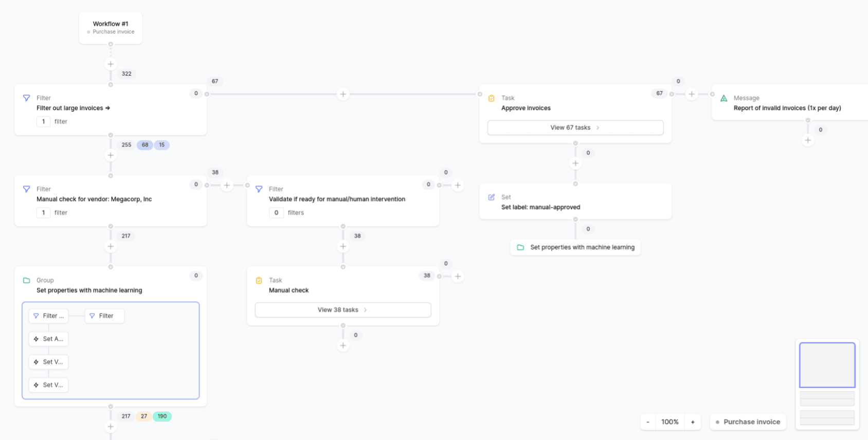
Task: Zoom out with the minus button
Action: tap(648, 422)
